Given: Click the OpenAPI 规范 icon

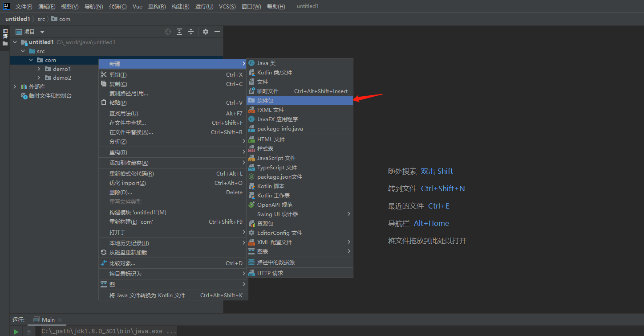Looking at the screenshot, I should (251, 205).
